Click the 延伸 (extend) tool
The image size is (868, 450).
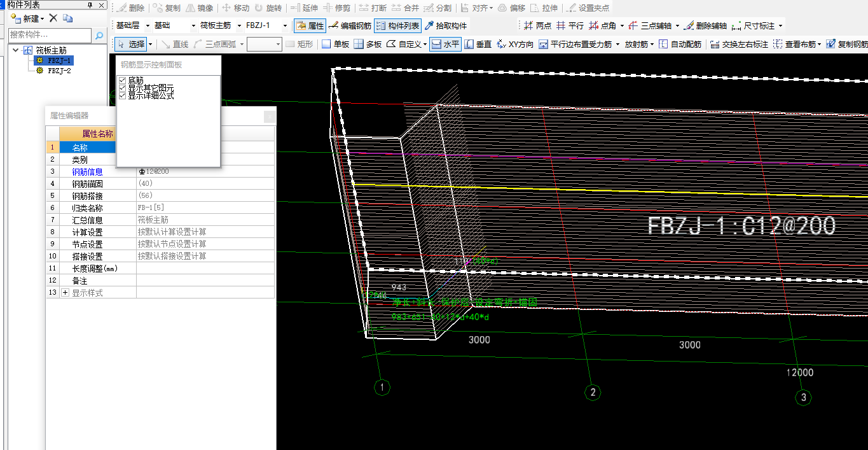(x=305, y=8)
